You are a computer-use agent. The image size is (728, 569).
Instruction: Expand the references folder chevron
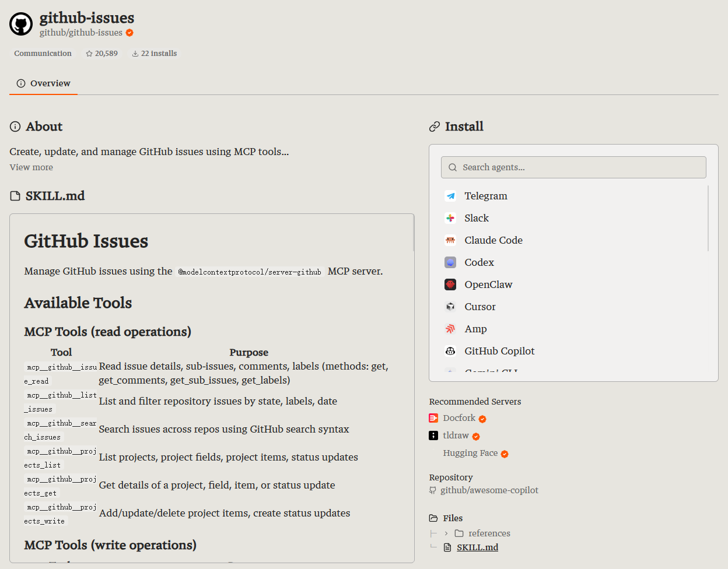tap(446, 533)
